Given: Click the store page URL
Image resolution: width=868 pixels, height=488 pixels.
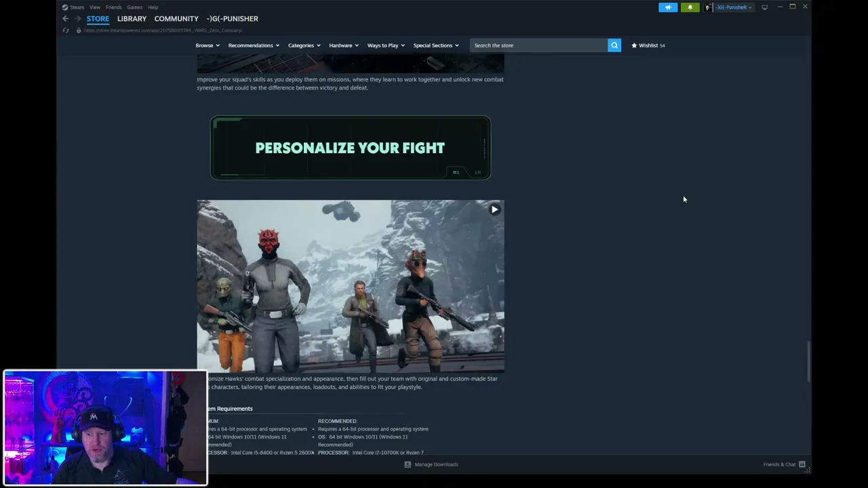Looking at the screenshot, I should pyautogui.click(x=163, y=30).
